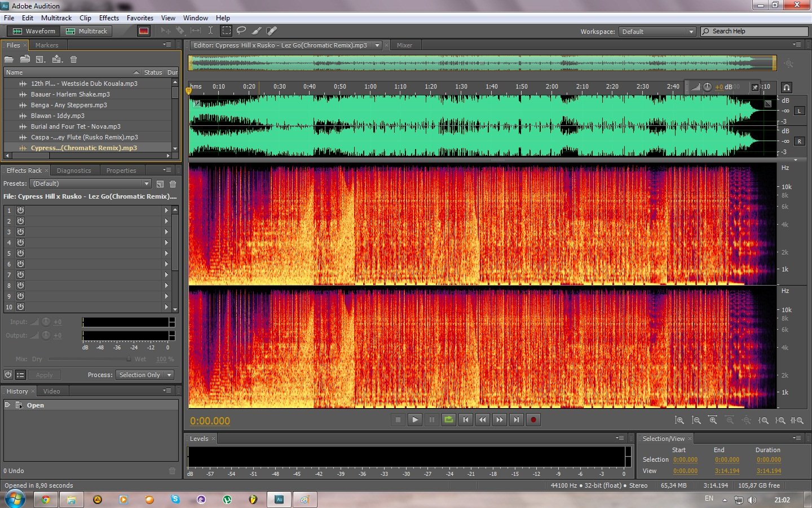
Task: Click the volume speaker tray icon
Action: pyautogui.click(x=752, y=500)
